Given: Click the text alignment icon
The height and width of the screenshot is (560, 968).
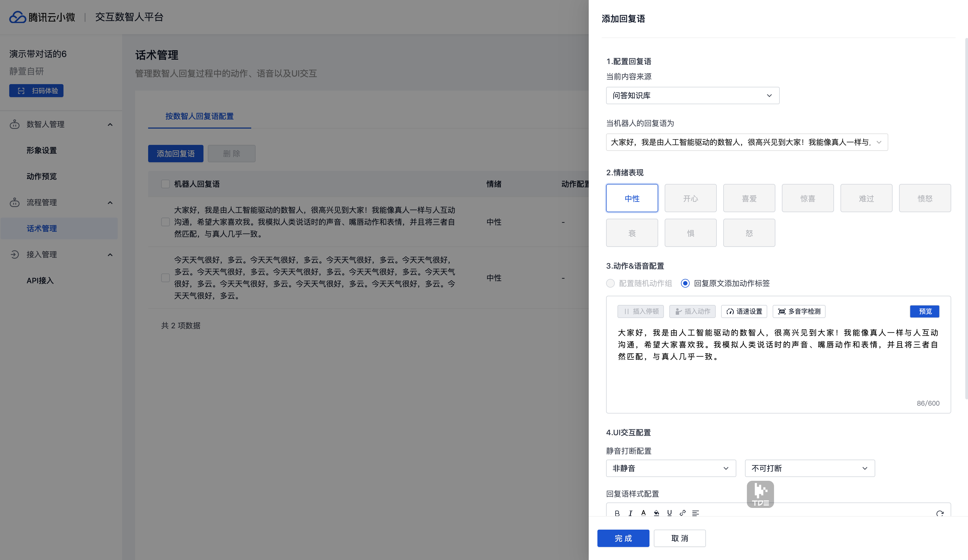Looking at the screenshot, I should click(696, 513).
